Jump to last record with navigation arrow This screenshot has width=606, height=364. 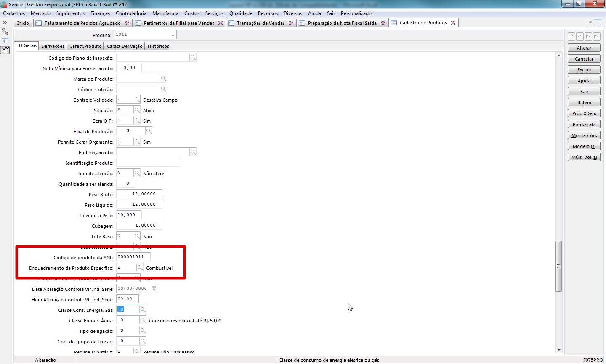click(x=596, y=37)
